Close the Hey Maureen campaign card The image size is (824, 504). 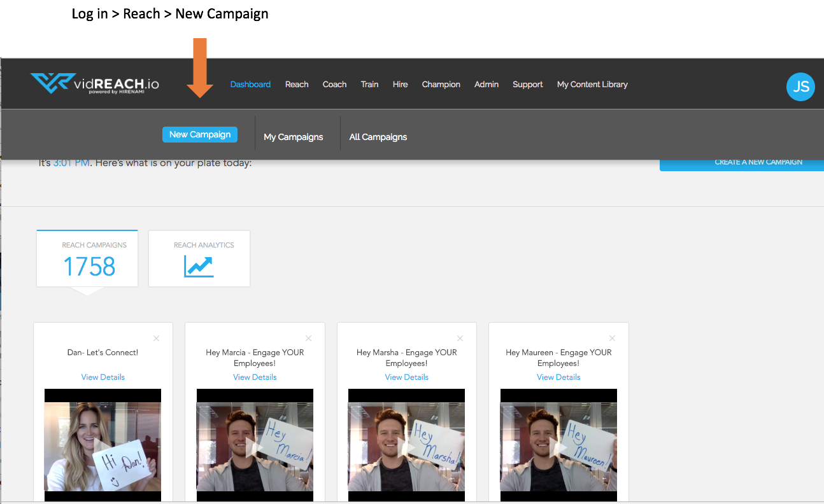(613, 339)
